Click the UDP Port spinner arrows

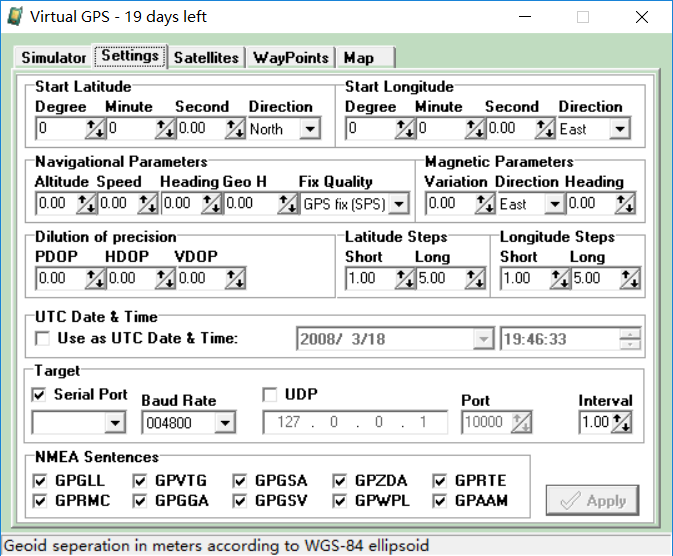tap(521, 422)
